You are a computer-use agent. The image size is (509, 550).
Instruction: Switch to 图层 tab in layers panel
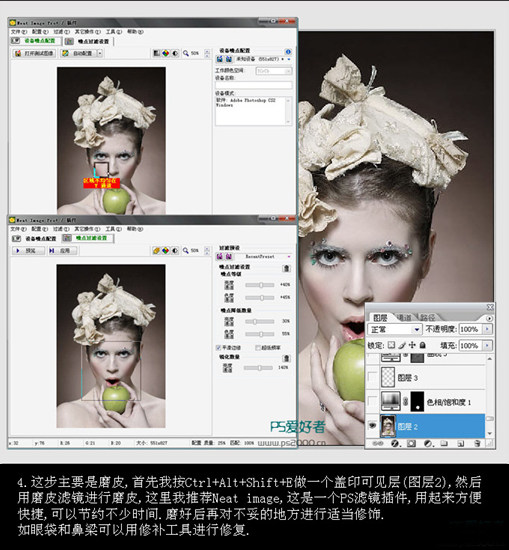pyautogui.click(x=380, y=318)
